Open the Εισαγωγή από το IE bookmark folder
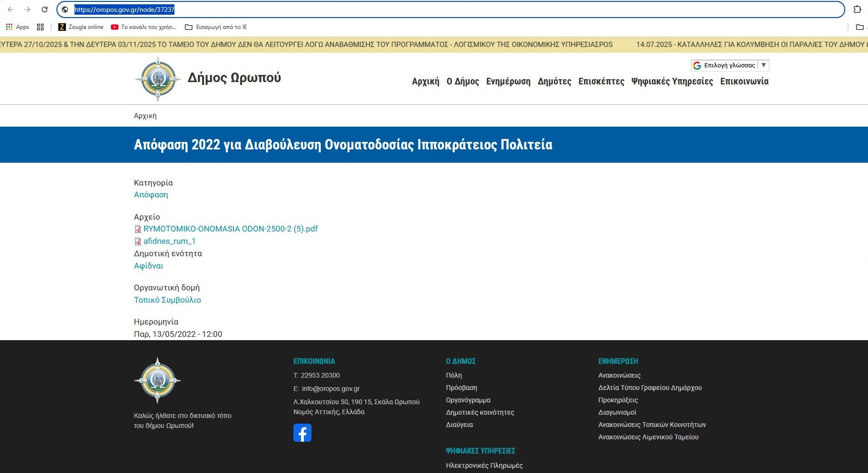Screen dimensions: 868x473 coord(216,27)
